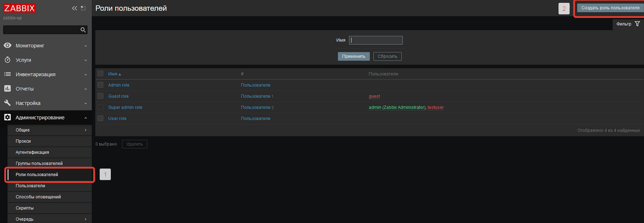Expand the Общие submenu arrow

pos(85,130)
